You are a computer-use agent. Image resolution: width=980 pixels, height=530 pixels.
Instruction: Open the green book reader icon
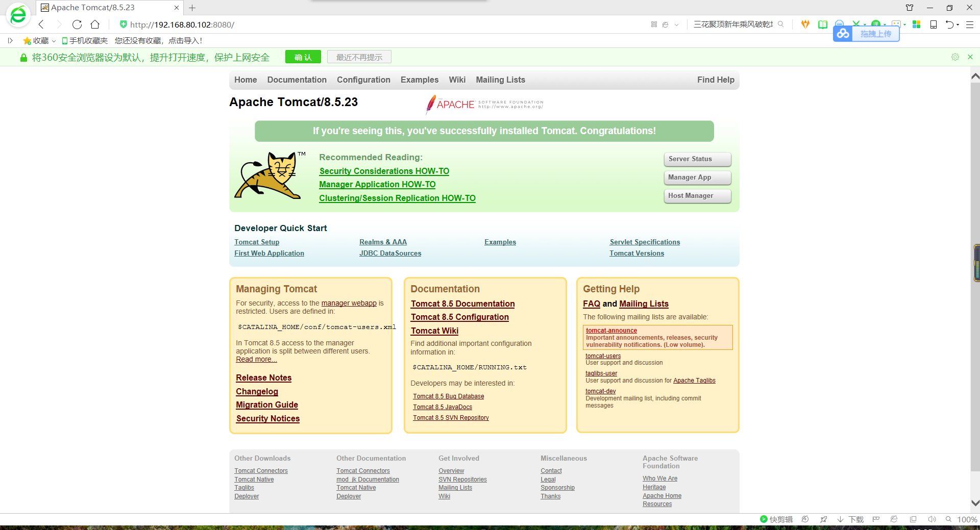point(823,24)
